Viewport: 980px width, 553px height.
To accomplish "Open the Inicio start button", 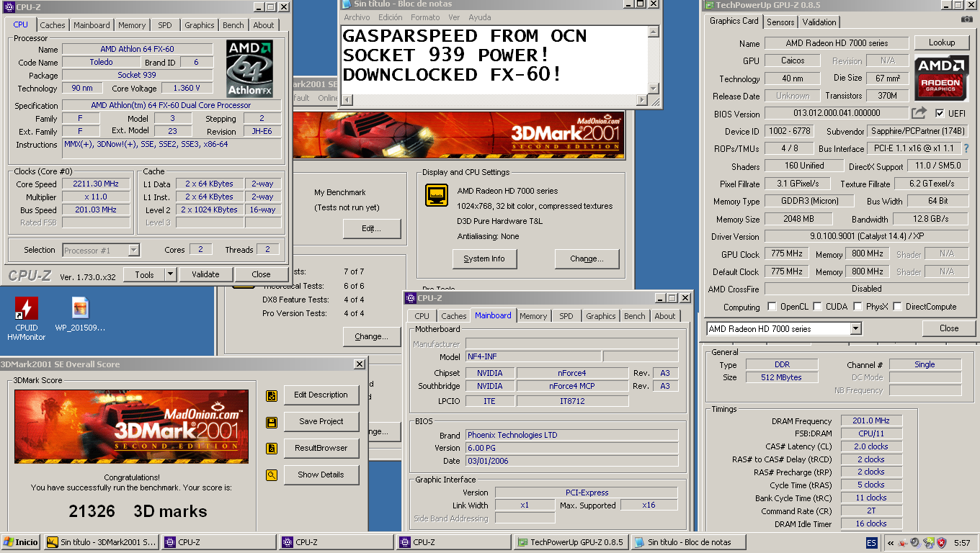I will 21,542.
